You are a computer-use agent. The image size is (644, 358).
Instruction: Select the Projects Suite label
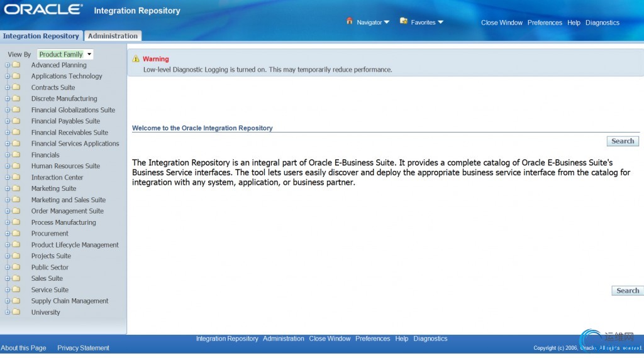pyautogui.click(x=51, y=256)
